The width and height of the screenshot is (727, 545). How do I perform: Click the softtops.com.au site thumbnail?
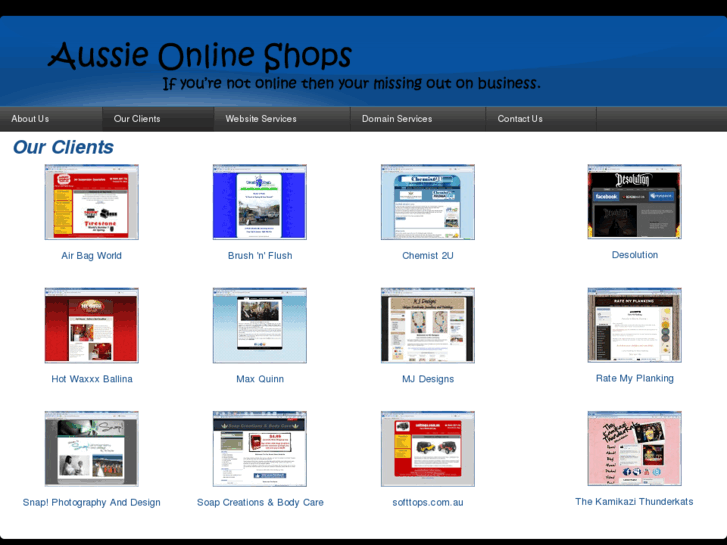[427, 449]
